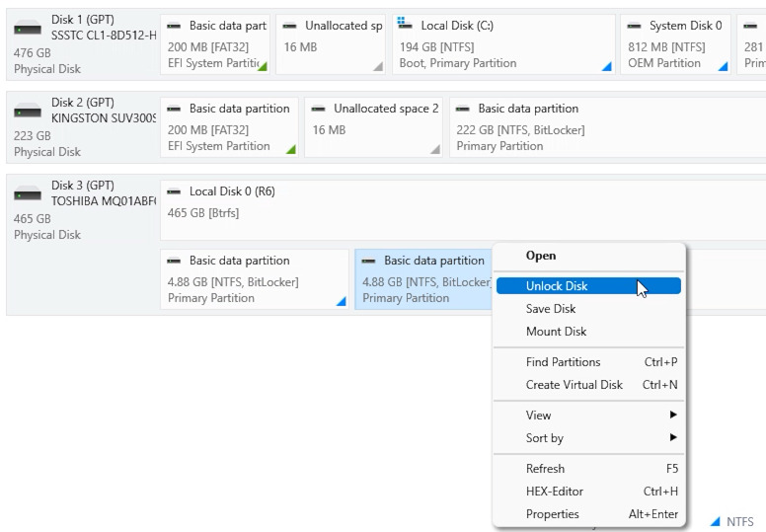
Task: Open HEX-Editor from context menu
Action: (588, 491)
